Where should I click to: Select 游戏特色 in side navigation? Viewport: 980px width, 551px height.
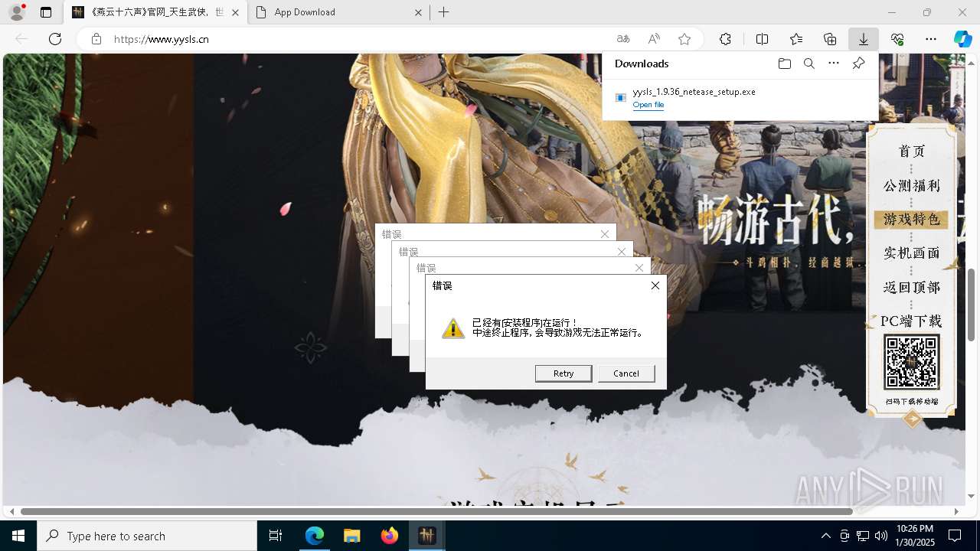(912, 220)
